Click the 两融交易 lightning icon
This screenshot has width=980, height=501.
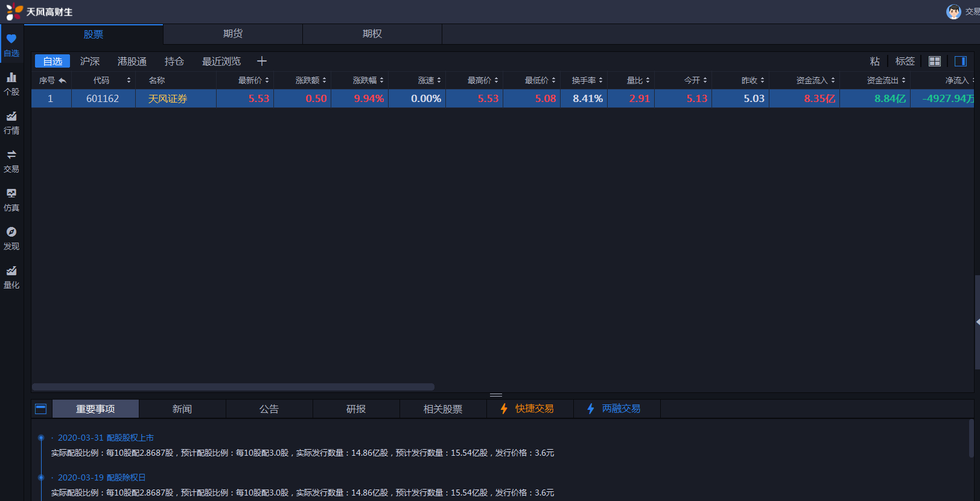(591, 409)
